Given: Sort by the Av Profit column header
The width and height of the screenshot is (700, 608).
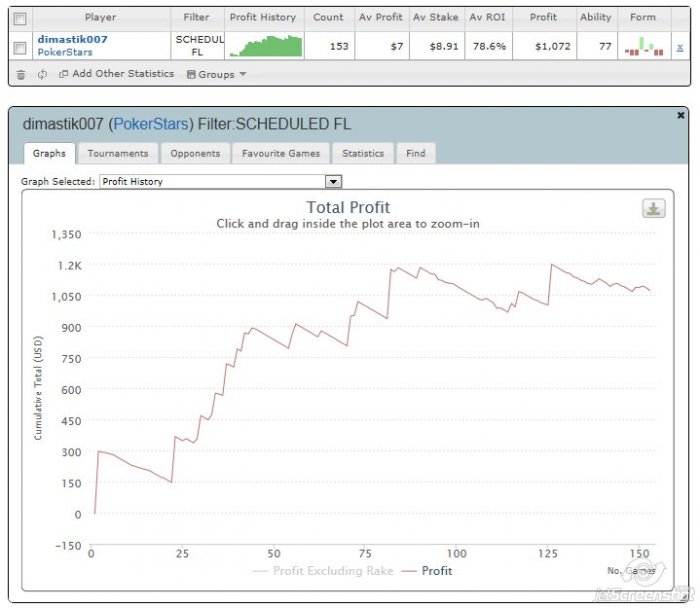Looking at the screenshot, I should coord(381,17).
